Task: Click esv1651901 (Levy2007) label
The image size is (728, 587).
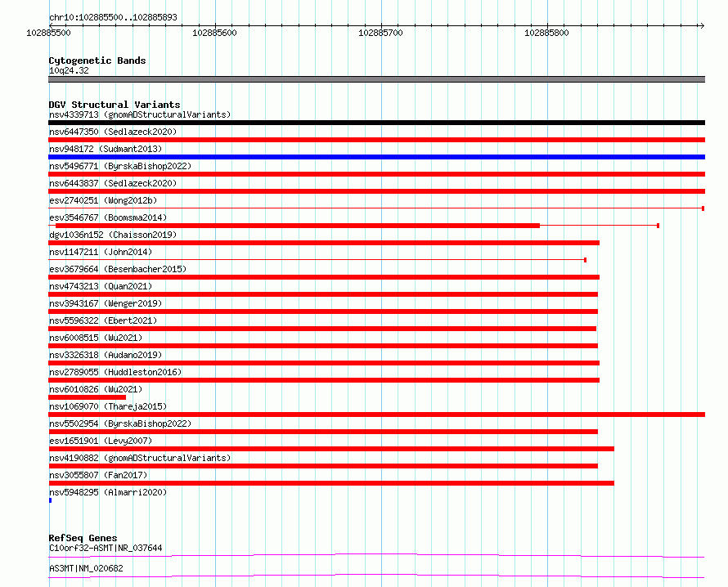Action: point(101,441)
